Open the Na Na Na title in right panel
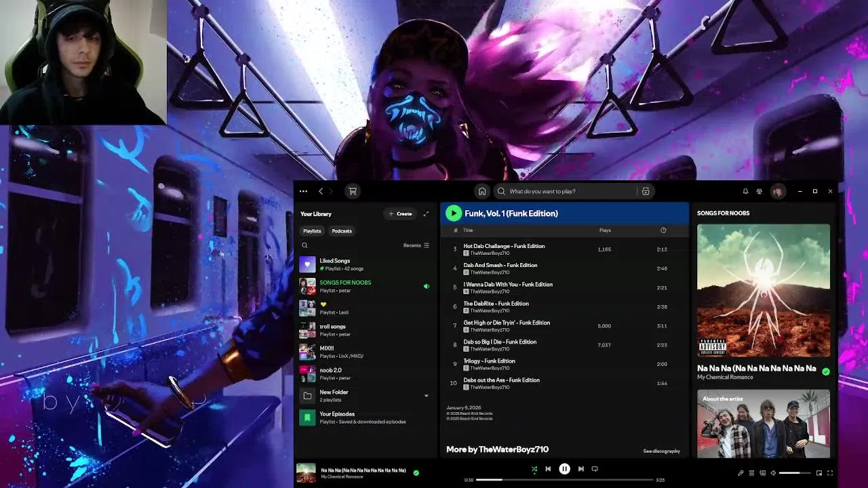The height and width of the screenshot is (488, 868). pos(756,368)
